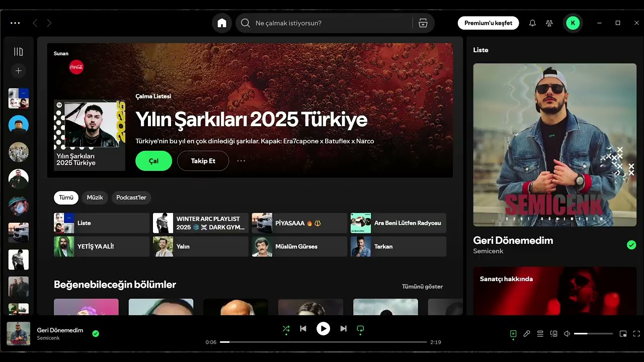Image resolution: width=644 pixels, height=362 pixels.
Task: Open notifications bell
Action: click(532, 23)
